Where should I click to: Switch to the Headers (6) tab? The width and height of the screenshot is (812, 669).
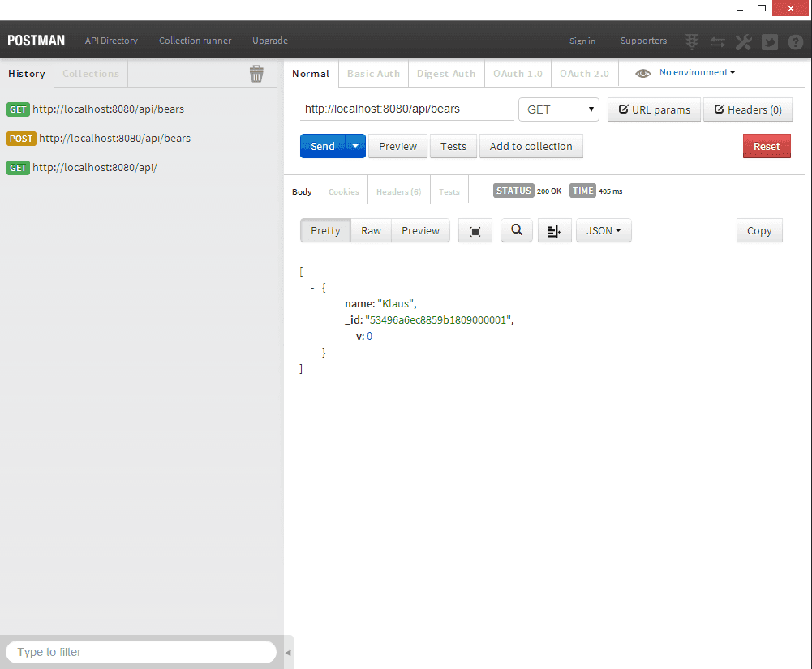398,191
